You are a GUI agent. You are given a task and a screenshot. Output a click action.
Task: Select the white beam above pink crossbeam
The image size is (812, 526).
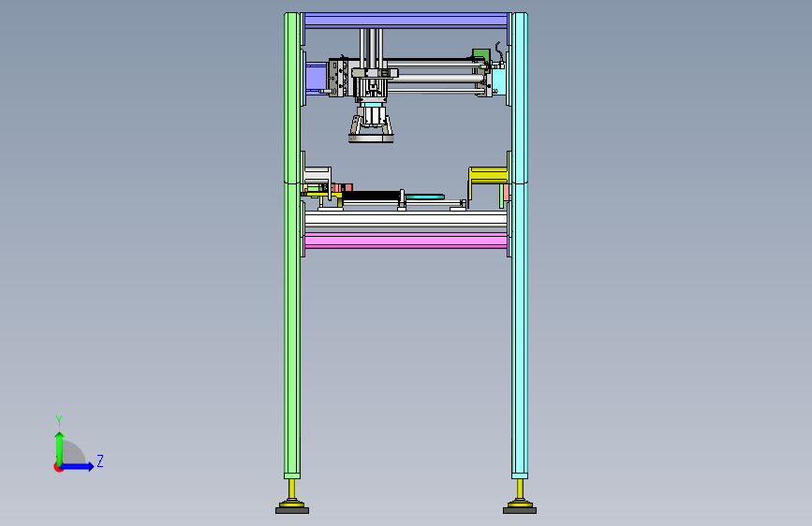click(x=406, y=220)
